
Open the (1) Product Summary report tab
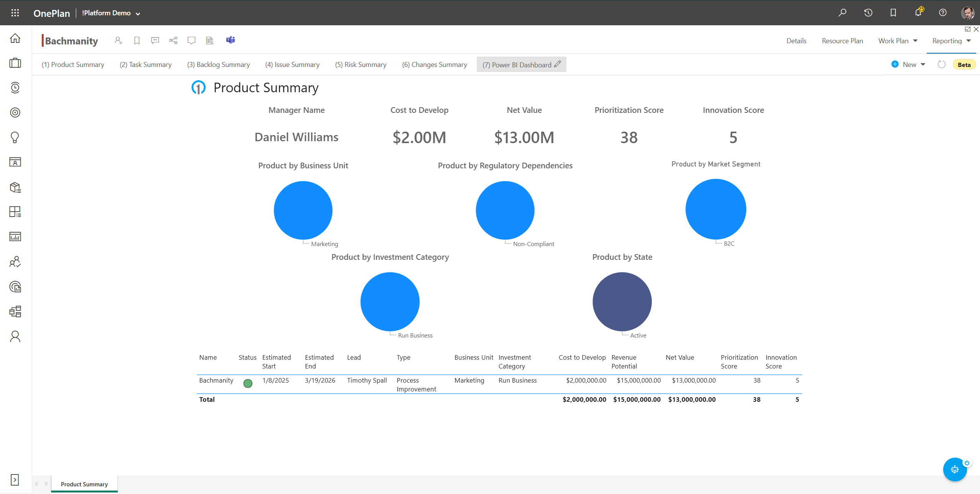coord(73,65)
